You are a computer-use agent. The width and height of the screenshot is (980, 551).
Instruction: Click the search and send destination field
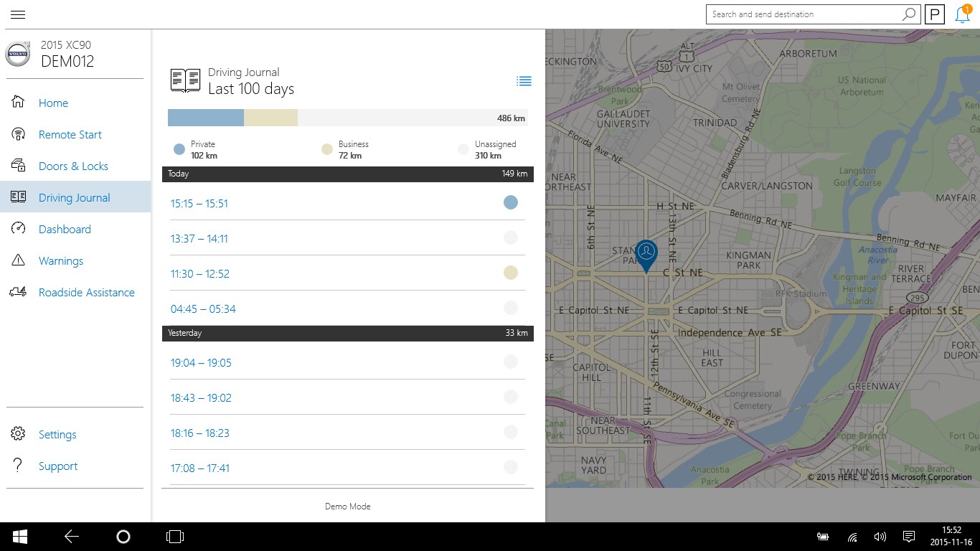tap(804, 14)
